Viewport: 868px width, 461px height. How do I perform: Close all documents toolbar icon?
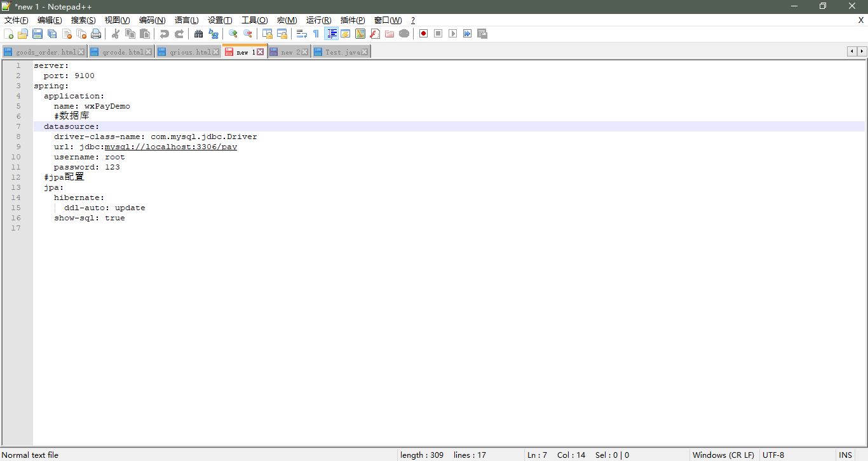[81, 34]
